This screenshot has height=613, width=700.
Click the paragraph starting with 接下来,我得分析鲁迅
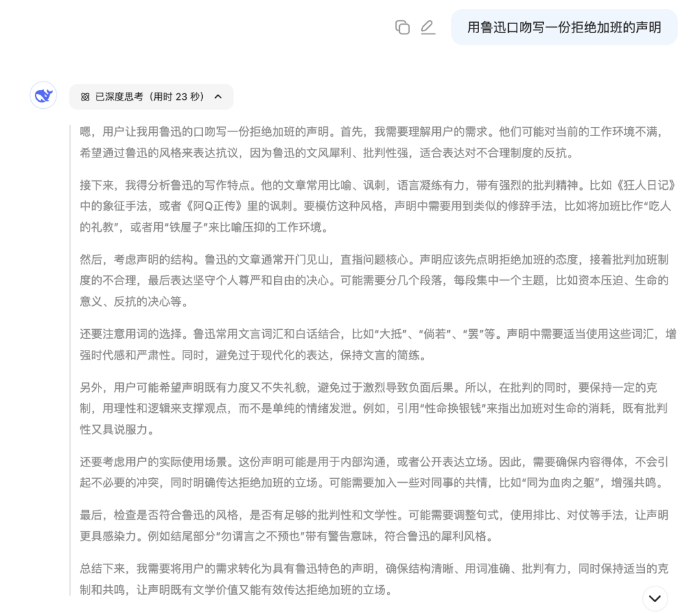click(378, 206)
